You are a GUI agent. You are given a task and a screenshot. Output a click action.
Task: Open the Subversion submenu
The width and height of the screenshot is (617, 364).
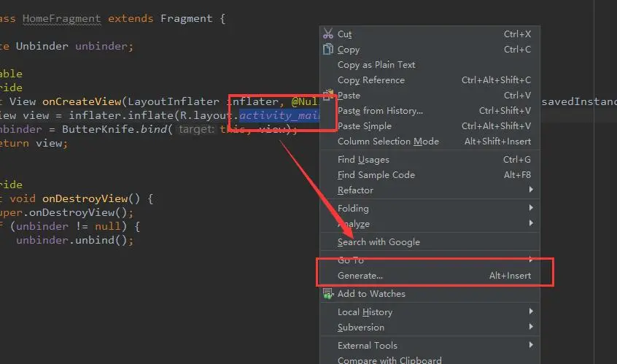pyautogui.click(x=430, y=327)
